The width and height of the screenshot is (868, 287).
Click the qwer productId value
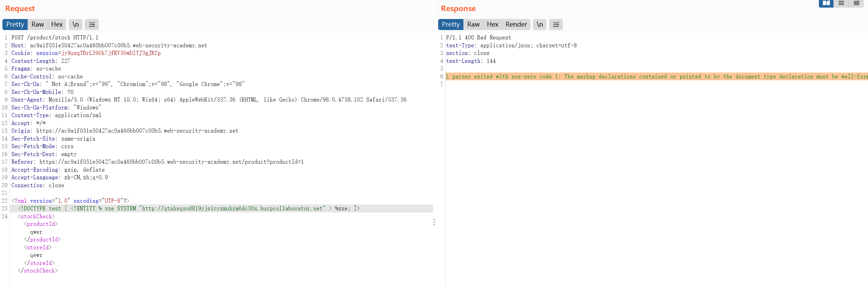pos(36,232)
